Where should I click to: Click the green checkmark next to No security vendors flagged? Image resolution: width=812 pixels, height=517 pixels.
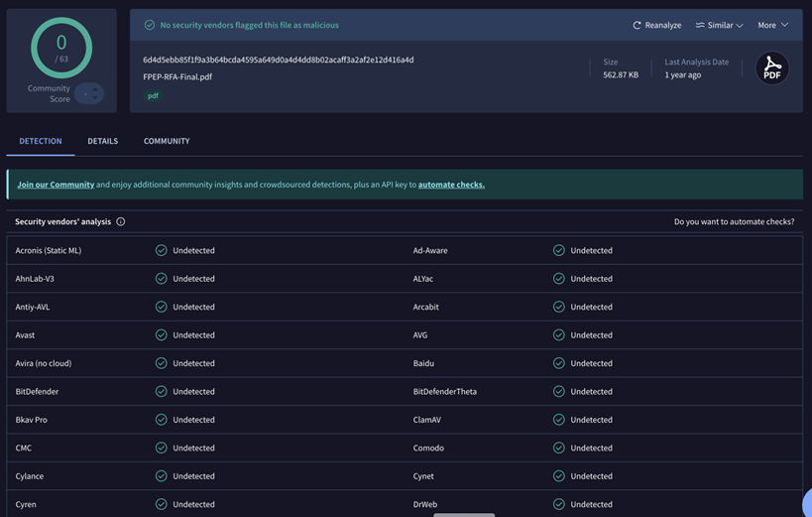(149, 25)
